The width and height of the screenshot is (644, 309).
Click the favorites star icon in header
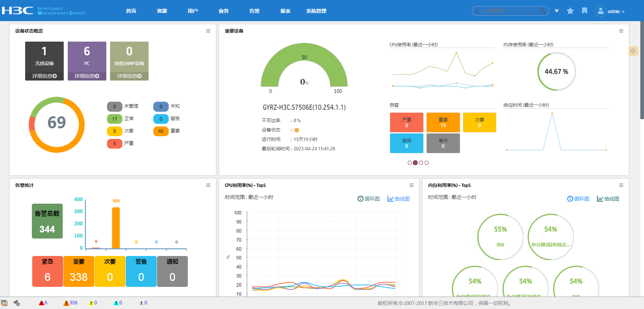[570, 11]
